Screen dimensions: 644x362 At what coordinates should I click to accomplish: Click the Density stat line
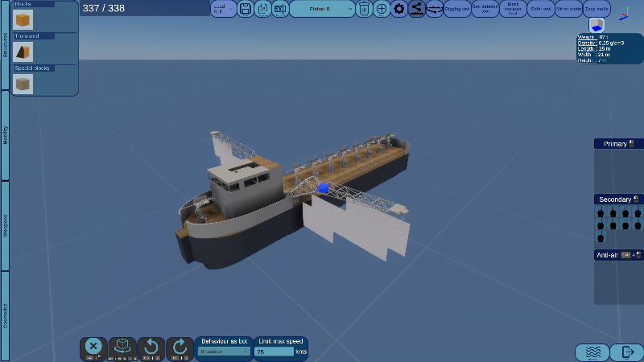(601, 43)
